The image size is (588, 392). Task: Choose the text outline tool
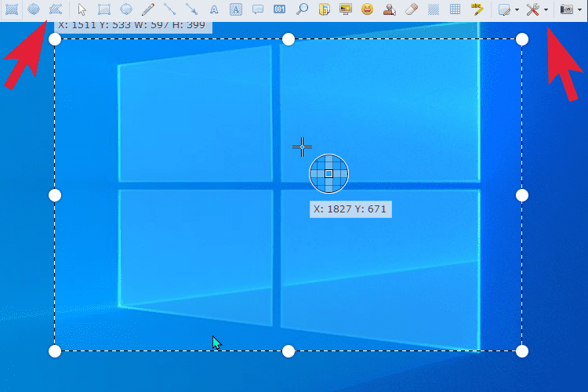pos(214,9)
